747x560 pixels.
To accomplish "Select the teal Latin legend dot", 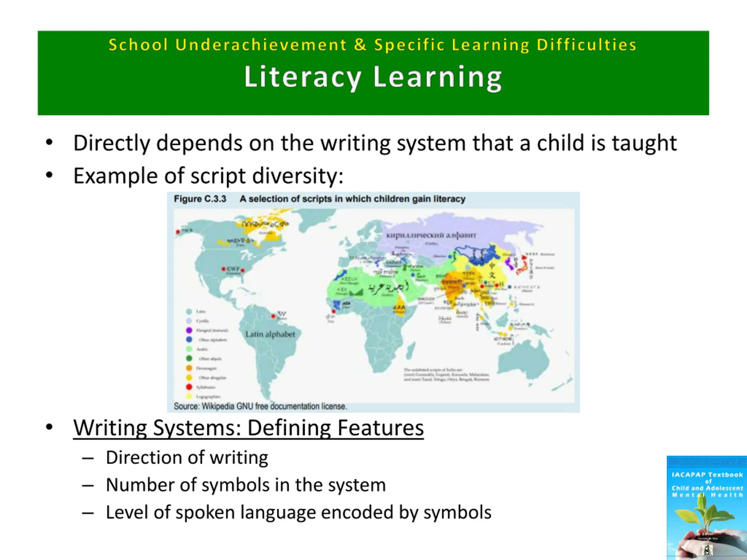I will point(189,311).
